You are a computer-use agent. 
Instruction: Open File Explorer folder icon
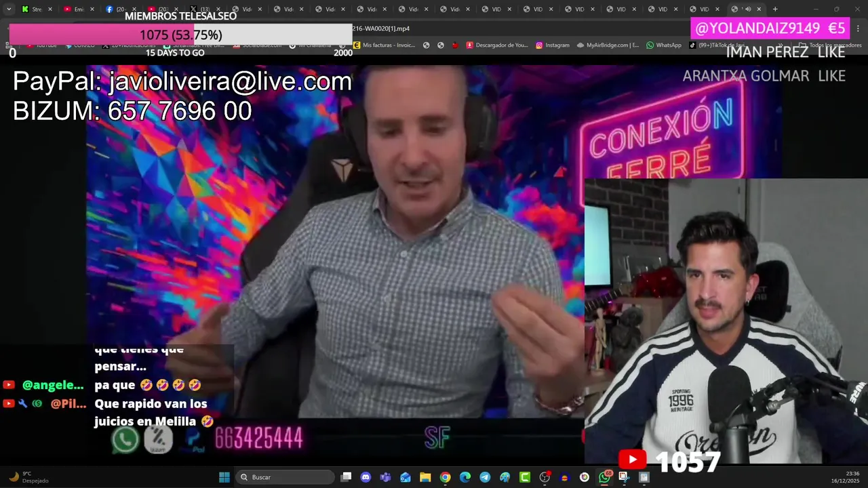pyautogui.click(x=425, y=477)
